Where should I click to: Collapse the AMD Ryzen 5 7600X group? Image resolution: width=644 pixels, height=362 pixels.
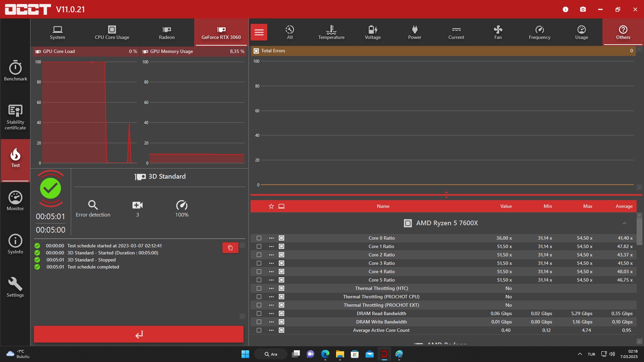point(624,223)
